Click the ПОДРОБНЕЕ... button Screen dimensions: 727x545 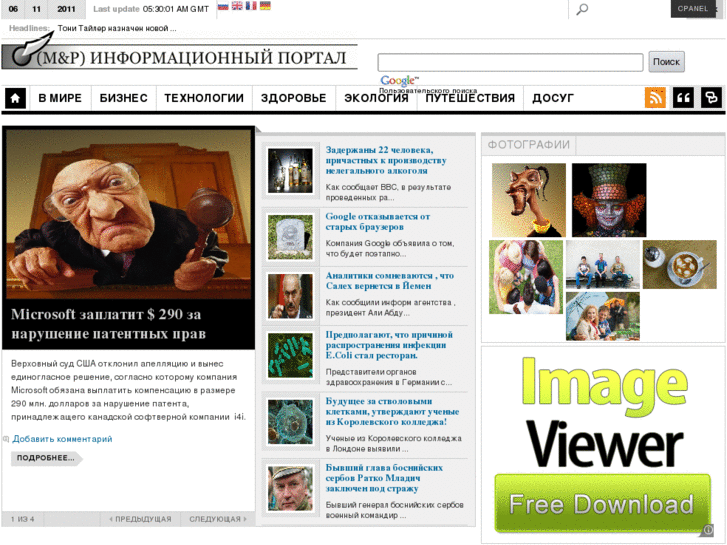[x=46, y=458]
